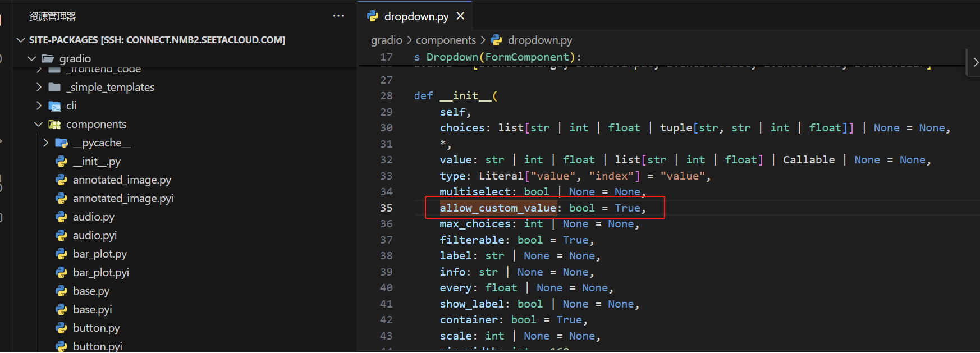The height and width of the screenshot is (353, 980).
Task: Open explorer more actions ellipsis menu
Action: pyautogui.click(x=338, y=16)
